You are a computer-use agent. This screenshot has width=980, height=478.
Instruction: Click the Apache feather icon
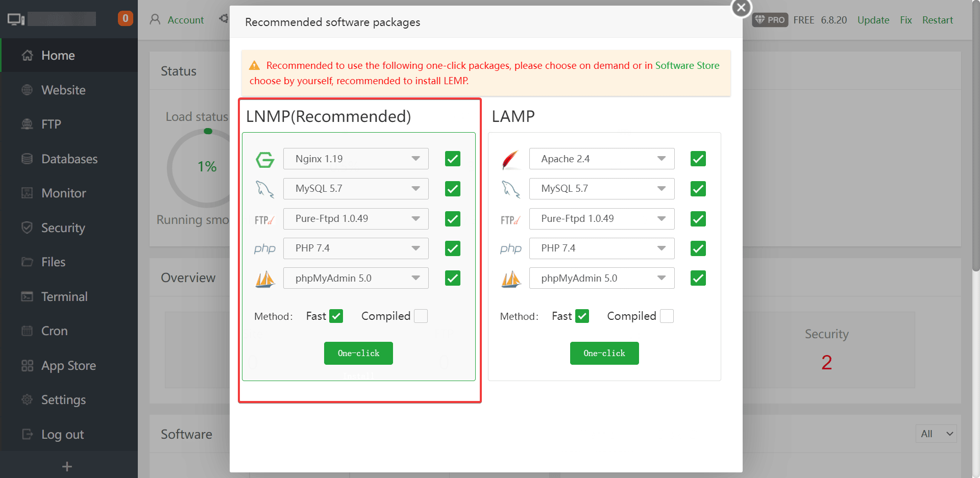point(510,160)
